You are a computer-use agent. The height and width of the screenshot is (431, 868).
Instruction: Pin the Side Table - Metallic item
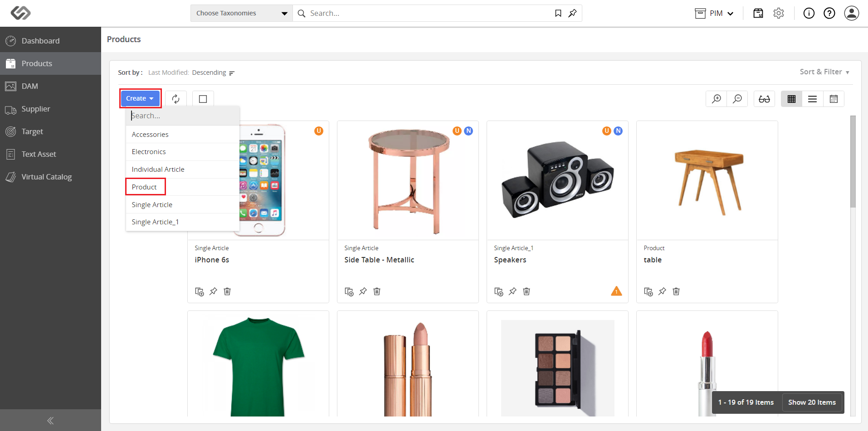[363, 291]
